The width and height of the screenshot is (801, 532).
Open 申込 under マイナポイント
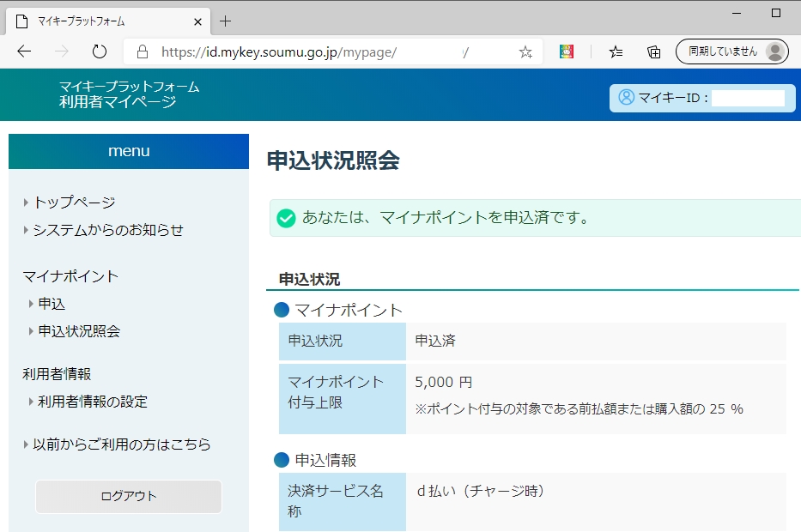[x=52, y=304]
